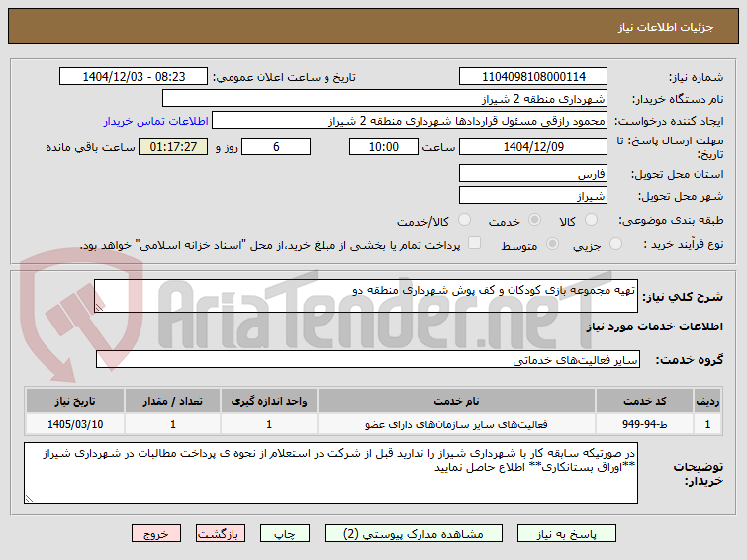Viewport: 747px width, 560px height.
Task: Click the resize handle of شرح کلی نیاز textarea
Action: (x=99, y=308)
